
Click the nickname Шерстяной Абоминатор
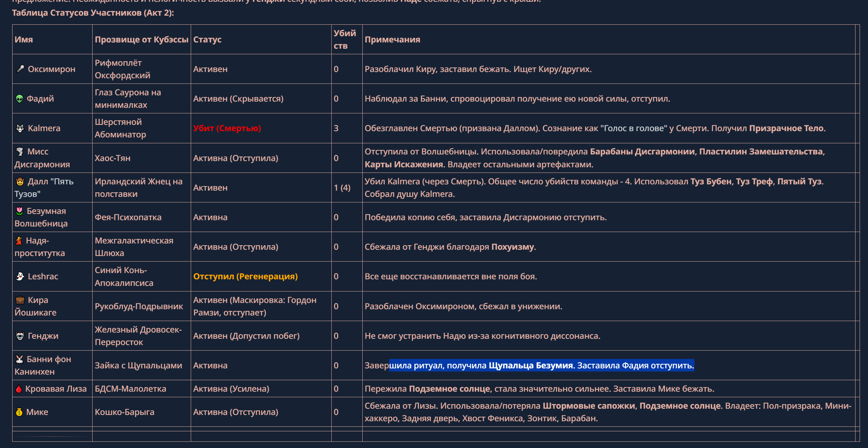(x=120, y=128)
